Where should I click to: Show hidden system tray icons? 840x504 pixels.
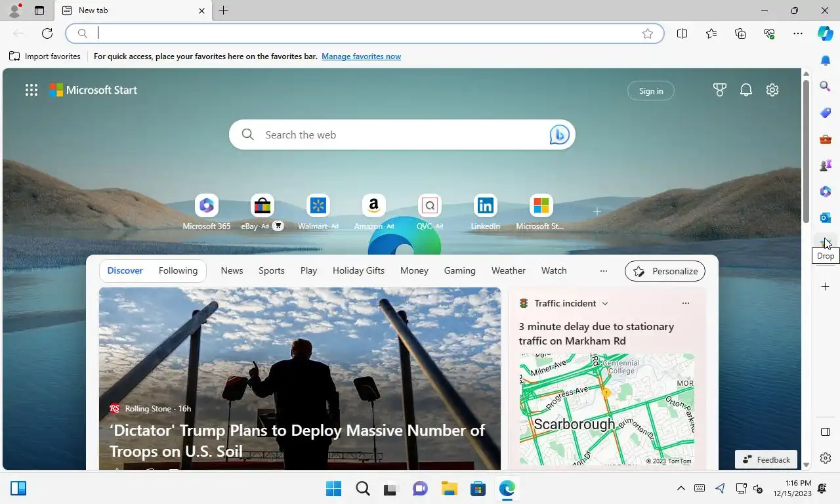pyautogui.click(x=681, y=488)
